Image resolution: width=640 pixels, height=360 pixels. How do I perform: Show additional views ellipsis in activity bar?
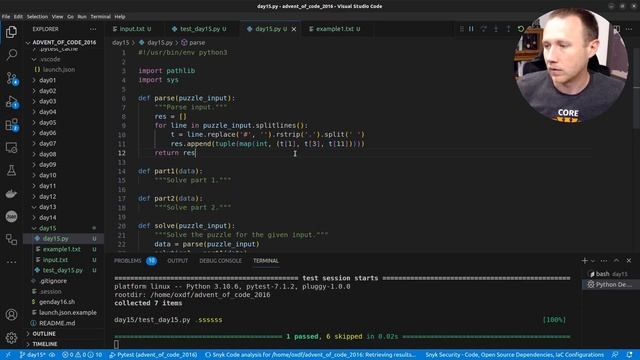point(11,262)
